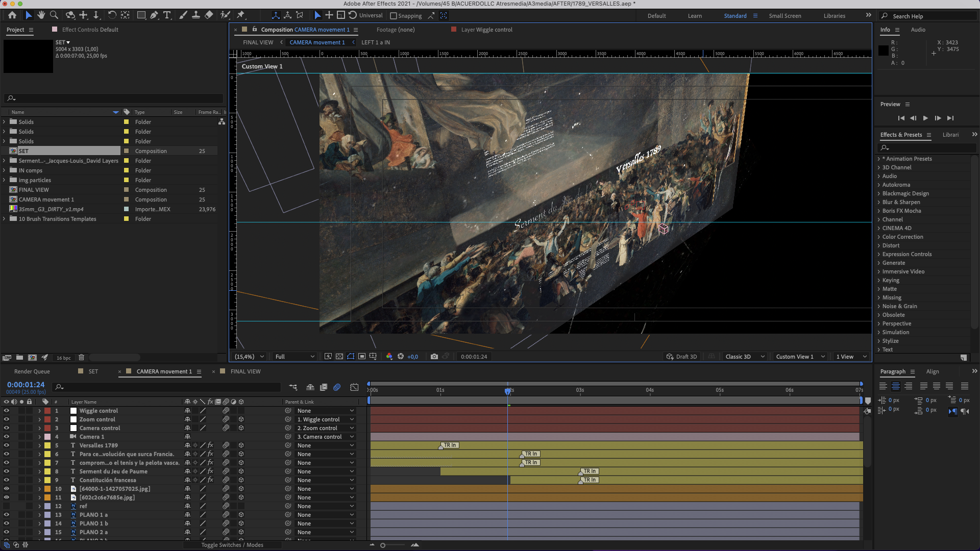Viewport: 980px width, 551px height.
Task: Switch to the Small Screen workspace
Action: (785, 16)
